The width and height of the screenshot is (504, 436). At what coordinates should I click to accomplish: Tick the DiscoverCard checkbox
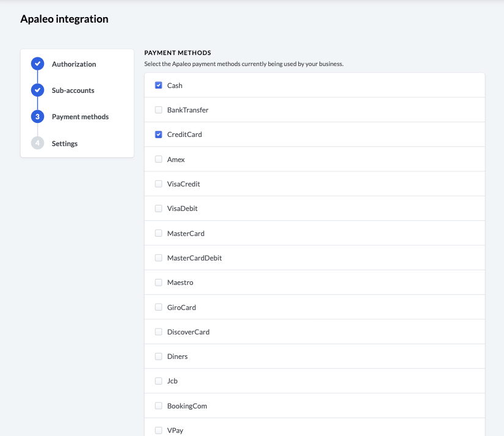[x=159, y=332]
